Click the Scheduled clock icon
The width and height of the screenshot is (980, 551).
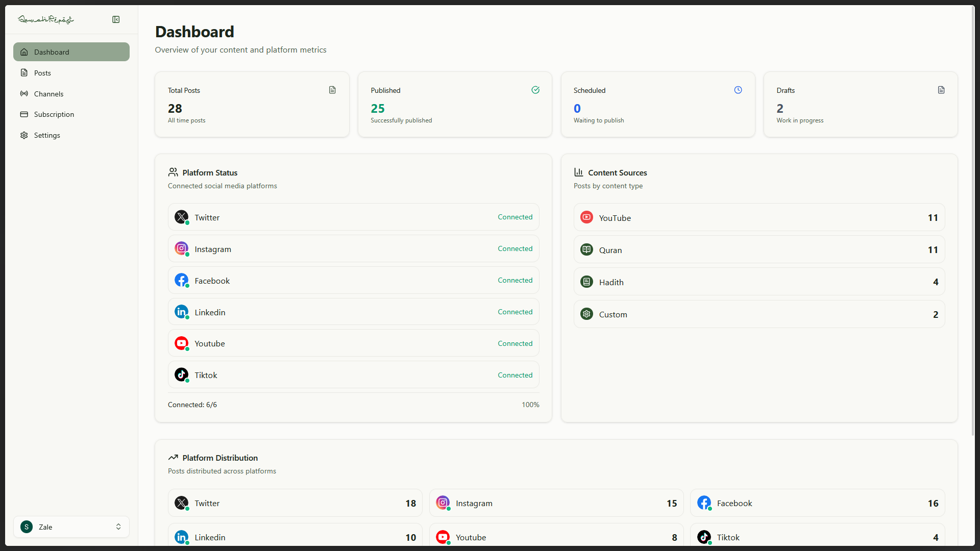(738, 90)
